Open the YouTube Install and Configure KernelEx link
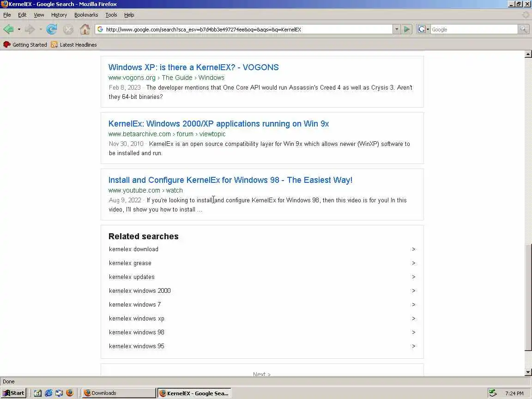The image size is (532, 399). [x=230, y=180]
